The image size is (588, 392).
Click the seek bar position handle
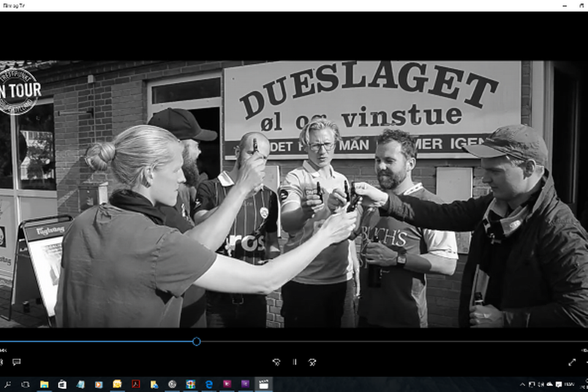point(197,341)
